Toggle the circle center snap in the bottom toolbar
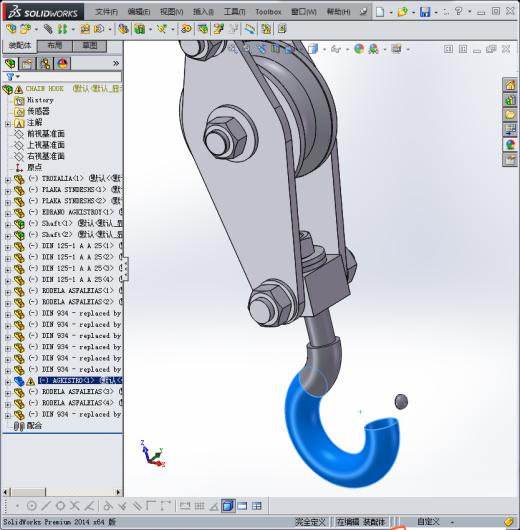This screenshot has height=530, width=520. (x=31, y=506)
